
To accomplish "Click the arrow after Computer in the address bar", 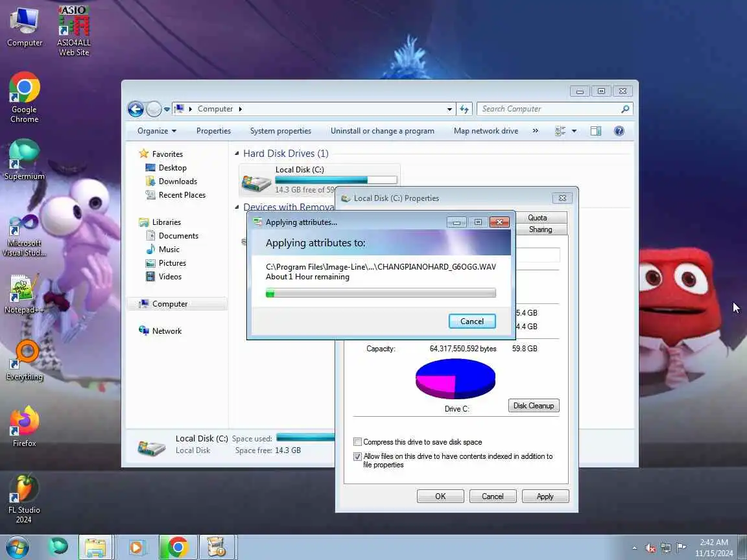I will 240,109.
